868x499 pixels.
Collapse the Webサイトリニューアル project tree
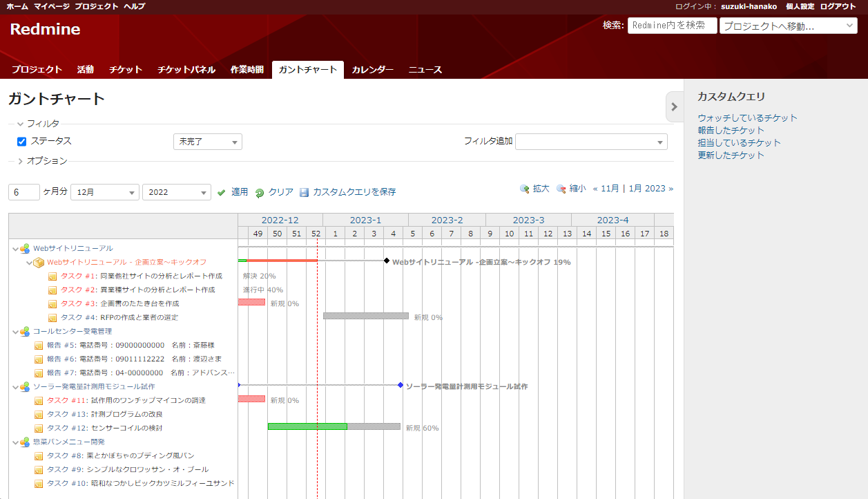tap(15, 249)
